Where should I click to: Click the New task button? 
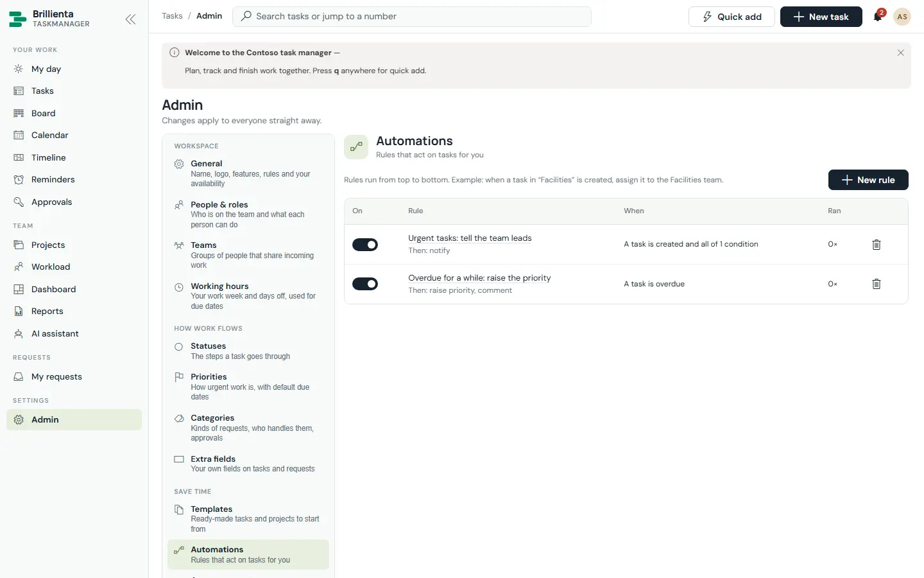coord(821,17)
